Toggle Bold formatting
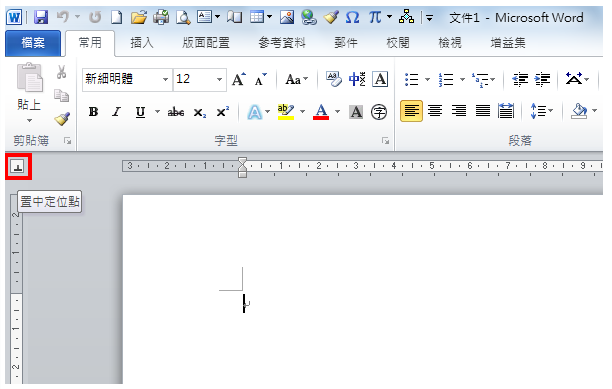Image resolution: width=612 pixels, height=389 pixels. 93,112
